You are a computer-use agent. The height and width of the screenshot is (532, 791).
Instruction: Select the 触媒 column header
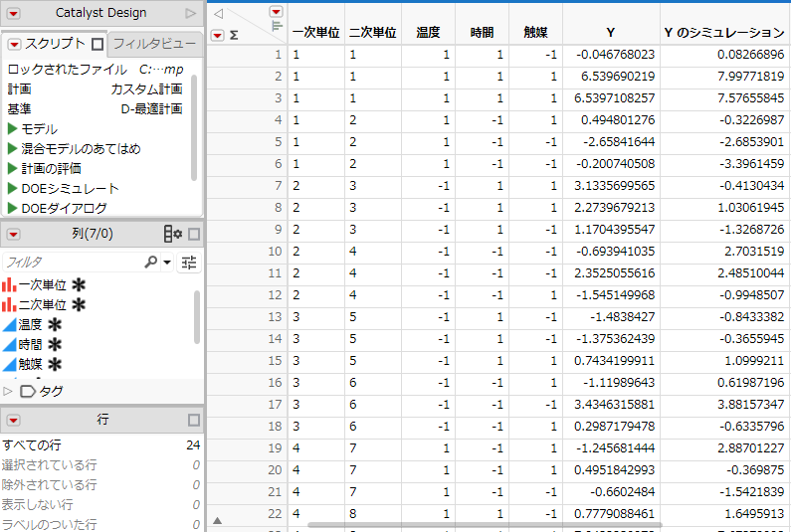tap(535, 33)
